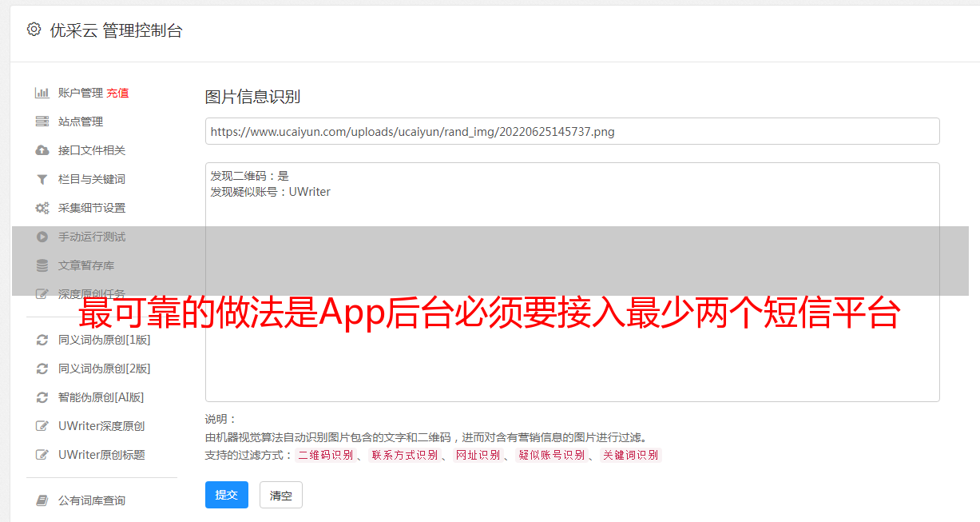Click inside the recognition result text area
Image resolution: width=980 pixels, height=522 pixels.
click(x=572, y=281)
